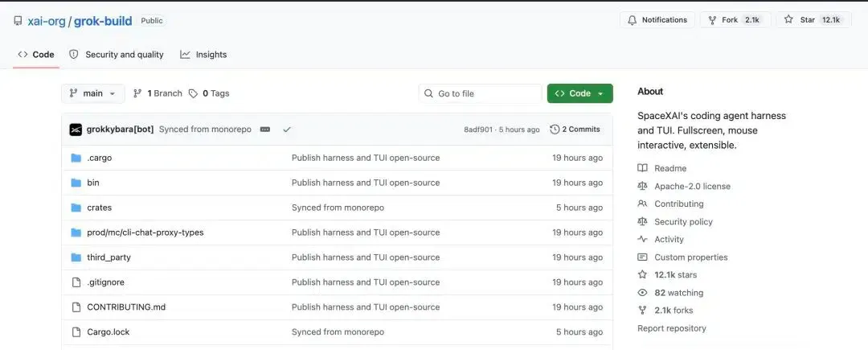Click the star icon beside 12.1k stars

tap(642, 274)
